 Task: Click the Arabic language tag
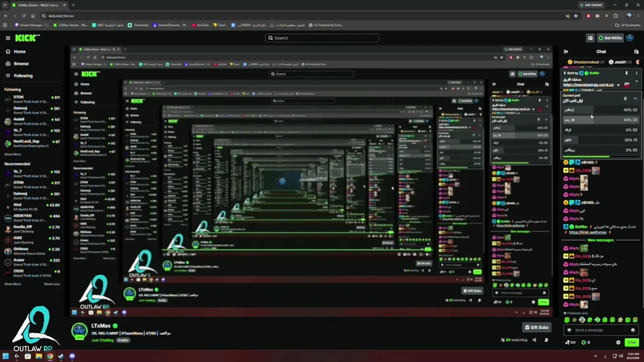coord(123,340)
